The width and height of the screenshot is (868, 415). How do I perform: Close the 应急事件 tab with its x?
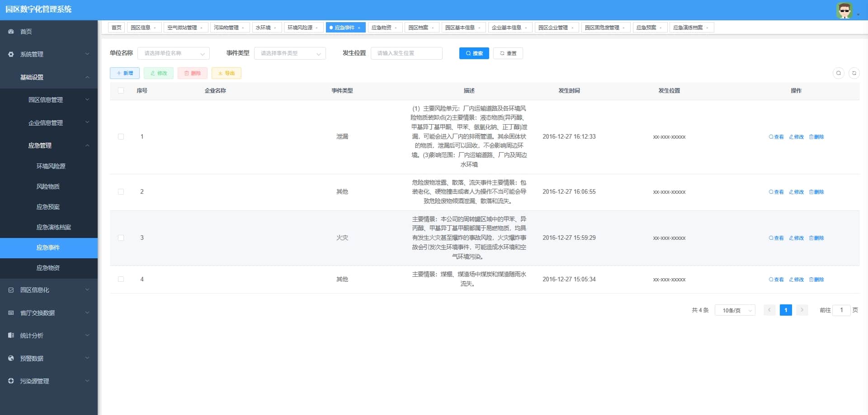click(359, 28)
